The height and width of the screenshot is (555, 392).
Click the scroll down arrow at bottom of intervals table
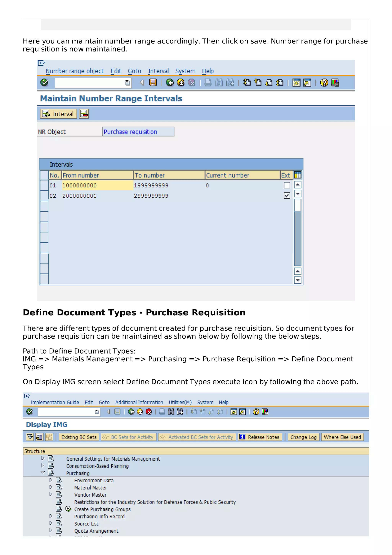[x=298, y=280]
